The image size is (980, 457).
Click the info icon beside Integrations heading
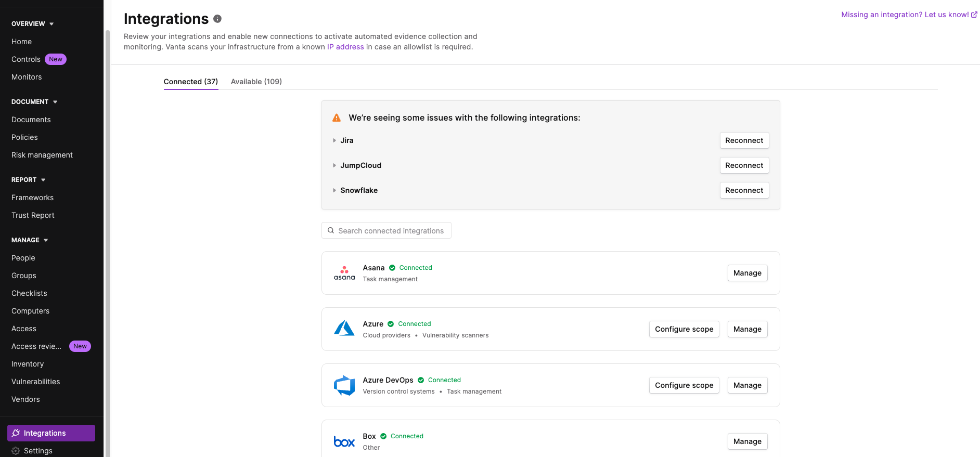pyautogui.click(x=217, y=19)
